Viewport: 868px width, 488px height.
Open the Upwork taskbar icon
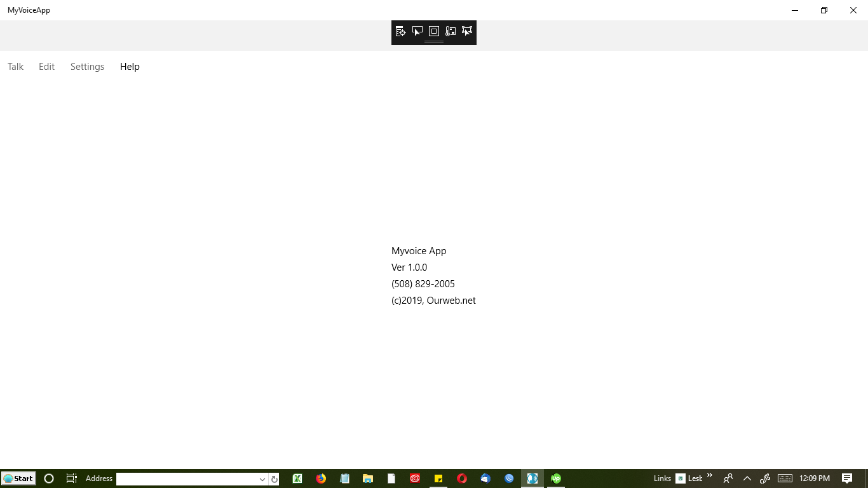point(555,478)
